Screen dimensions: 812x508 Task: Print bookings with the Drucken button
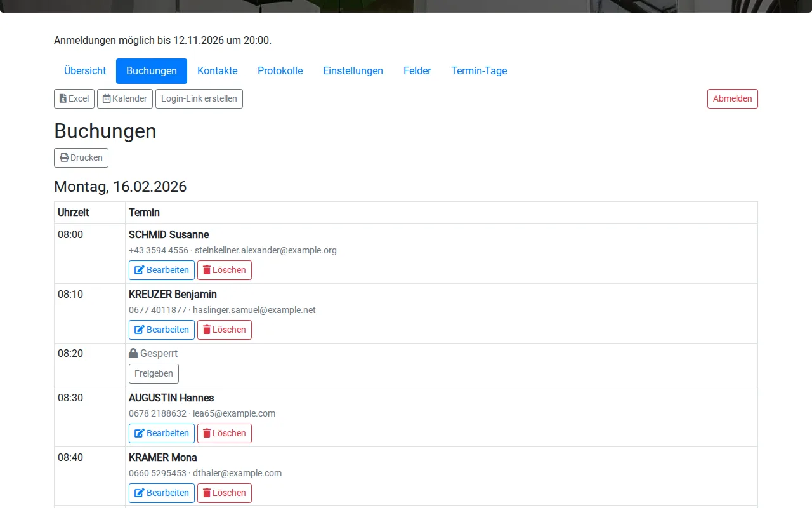(x=81, y=157)
